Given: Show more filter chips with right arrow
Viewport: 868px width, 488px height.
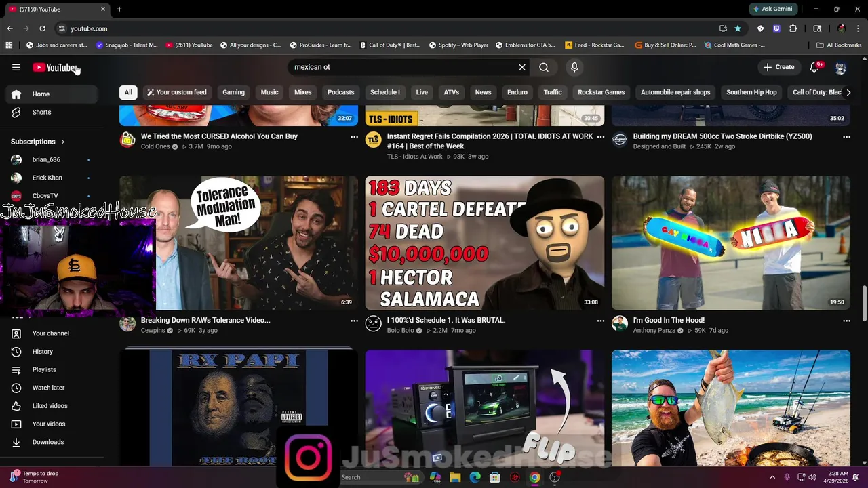Looking at the screenshot, I should [x=848, y=92].
